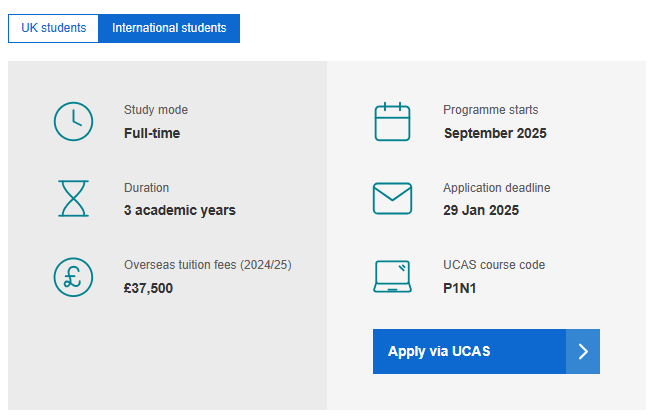Click the envelope Application deadline icon

392,198
